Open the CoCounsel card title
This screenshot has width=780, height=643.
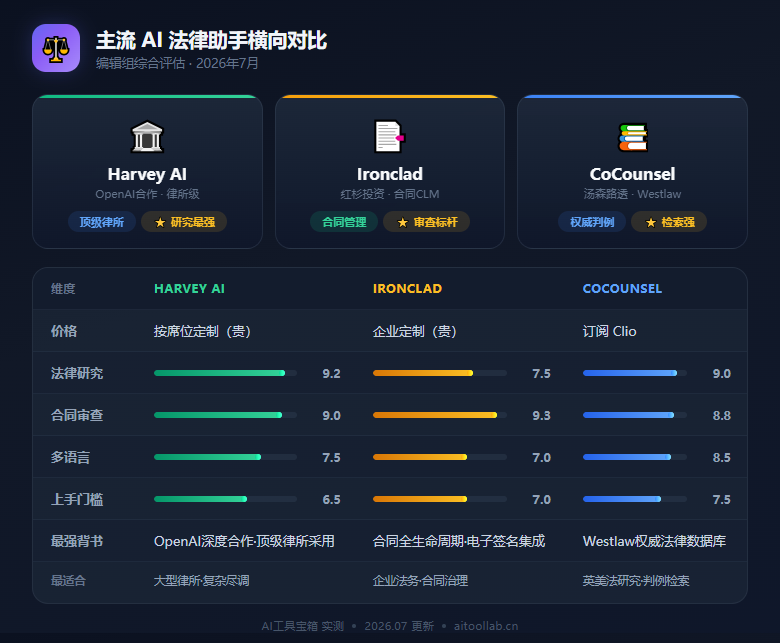tap(632, 174)
